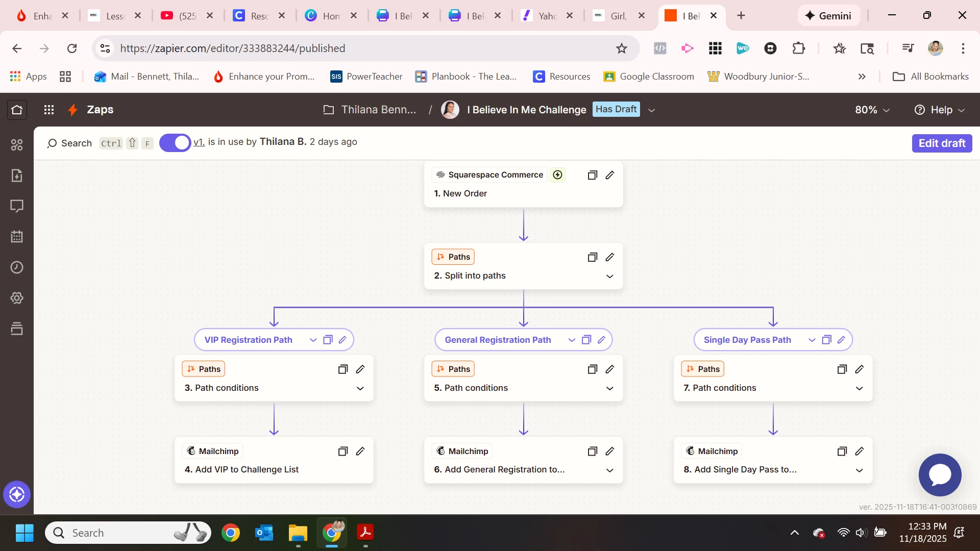The height and width of the screenshot is (551, 980).
Task: Open Outlook from the Windows taskbar
Action: click(264, 533)
